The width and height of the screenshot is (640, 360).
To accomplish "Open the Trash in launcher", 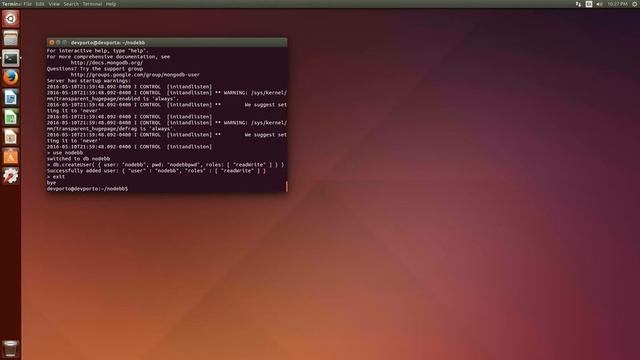I will [11, 349].
